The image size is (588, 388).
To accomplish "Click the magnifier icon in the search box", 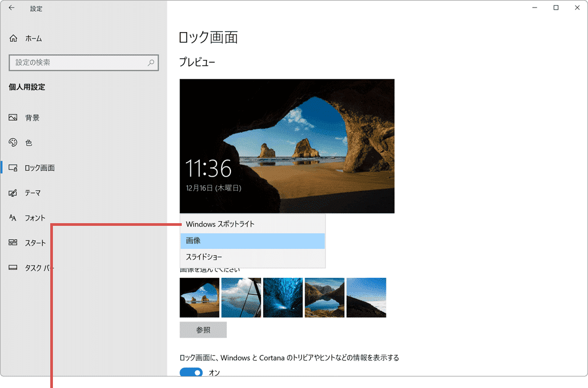I will tap(151, 63).
